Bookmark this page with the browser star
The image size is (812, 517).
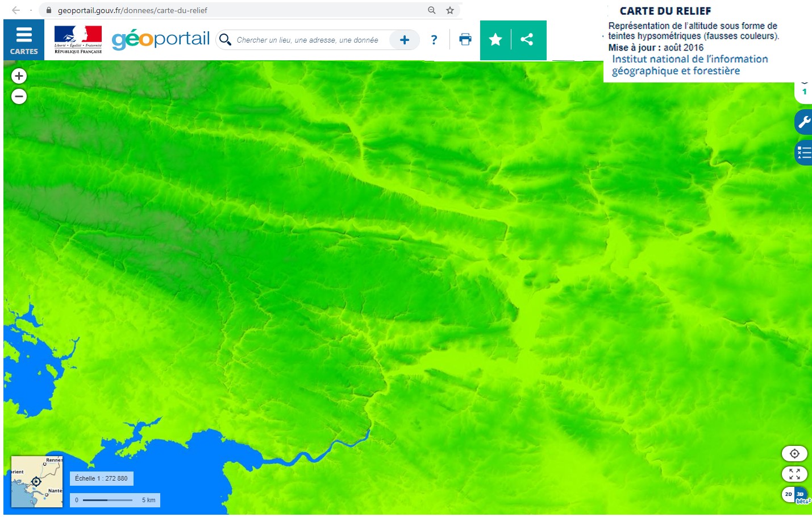[x=450, y=10]
